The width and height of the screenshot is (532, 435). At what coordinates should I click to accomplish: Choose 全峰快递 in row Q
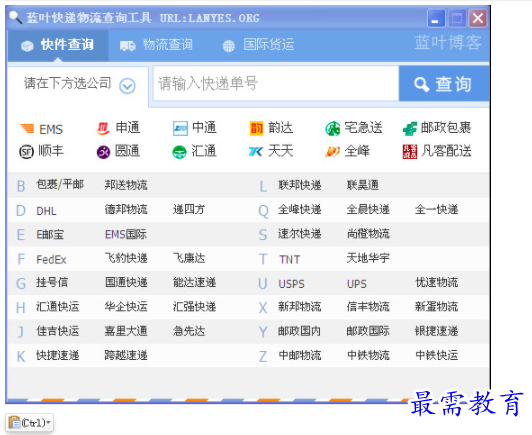coord(300,210)
